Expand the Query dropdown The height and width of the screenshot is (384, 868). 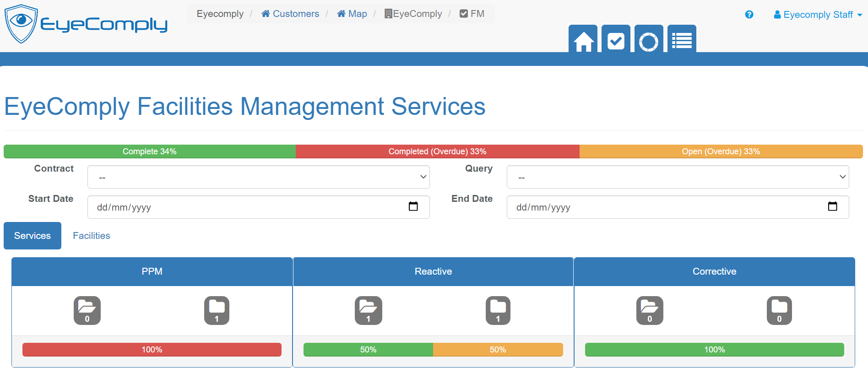point(678,177)
